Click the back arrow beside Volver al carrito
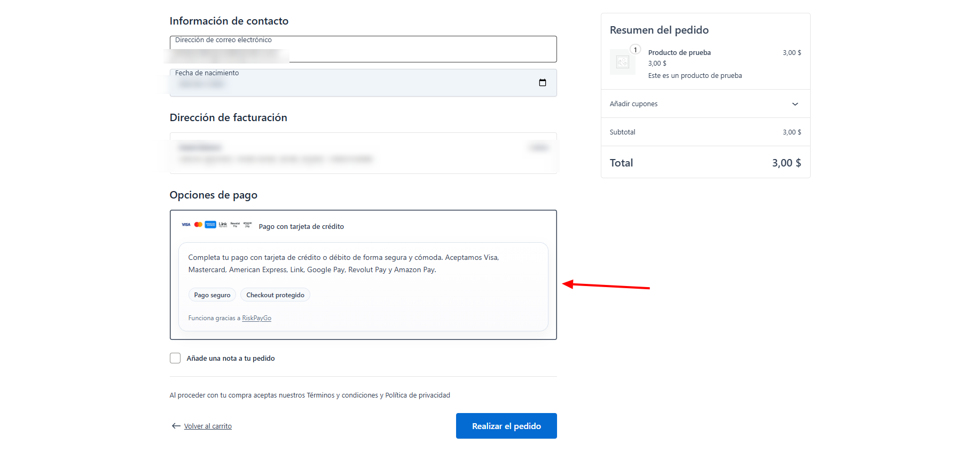 (x=176, y=426)
